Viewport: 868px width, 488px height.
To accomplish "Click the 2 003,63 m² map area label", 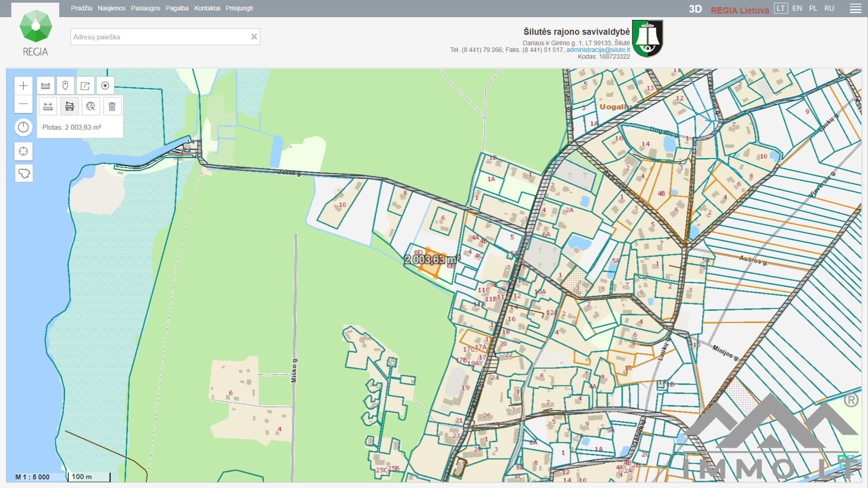I will pyautogui.click(x=432, y=259).
